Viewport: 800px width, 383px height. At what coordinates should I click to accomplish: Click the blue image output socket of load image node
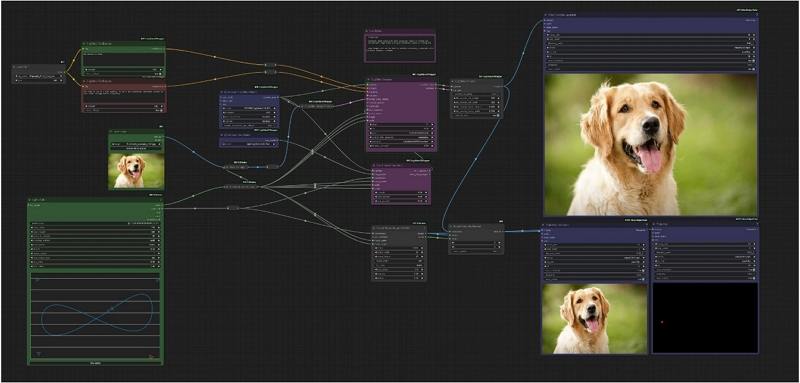[163, 137]
